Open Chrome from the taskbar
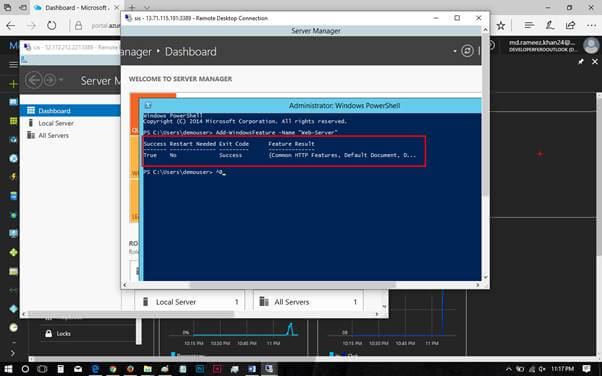Image resolution: width=602 pixels, height=376 pixels. pyautogui.click(x=113, y=369)
